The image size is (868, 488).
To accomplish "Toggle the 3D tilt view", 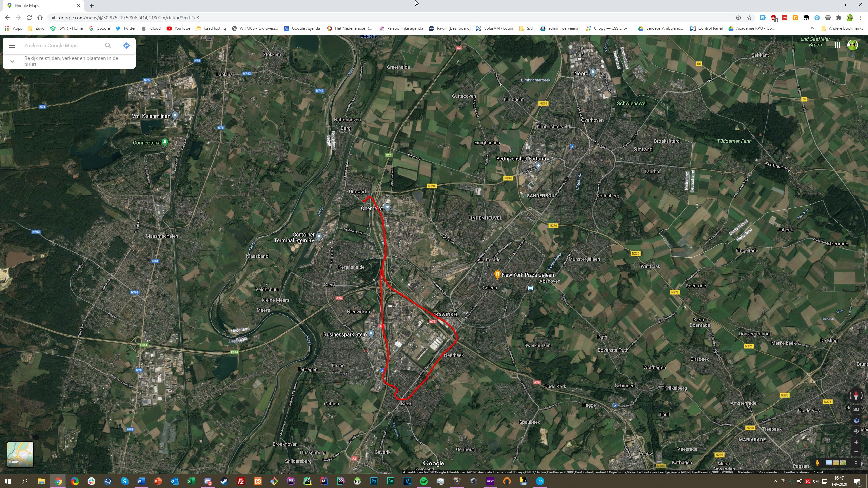I will (x=856, y=409).
